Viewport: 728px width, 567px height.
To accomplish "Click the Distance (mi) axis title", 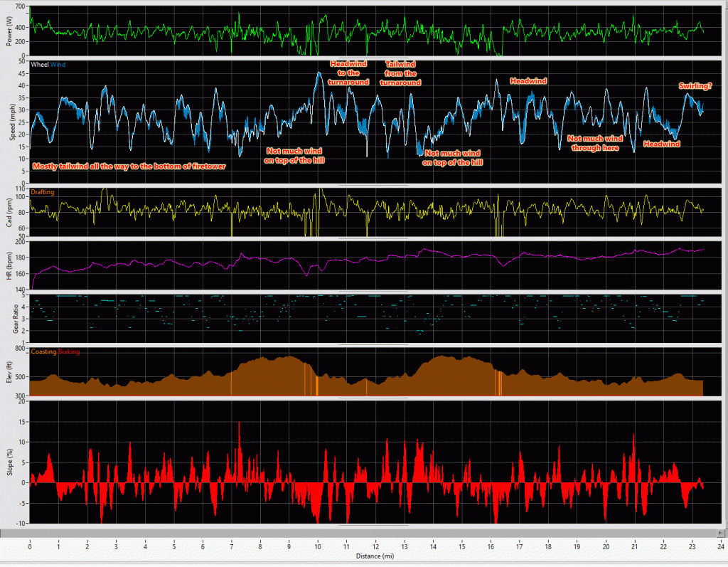I will click(375, 556).
